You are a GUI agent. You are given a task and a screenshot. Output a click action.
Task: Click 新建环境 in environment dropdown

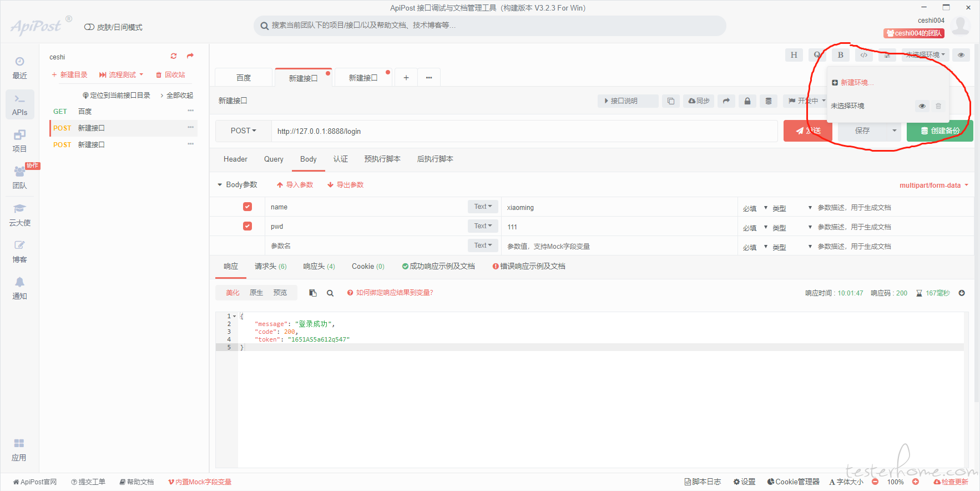click(853, 83)
